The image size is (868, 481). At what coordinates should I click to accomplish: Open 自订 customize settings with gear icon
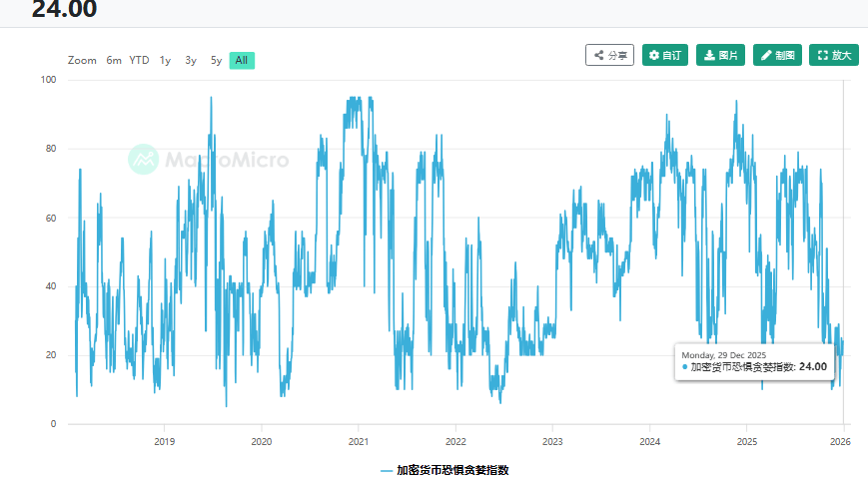664,56
